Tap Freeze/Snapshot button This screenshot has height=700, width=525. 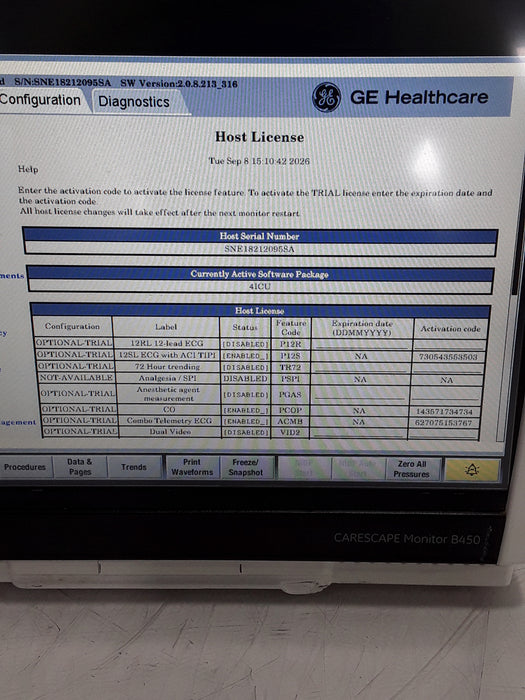[x=246, y=467]
